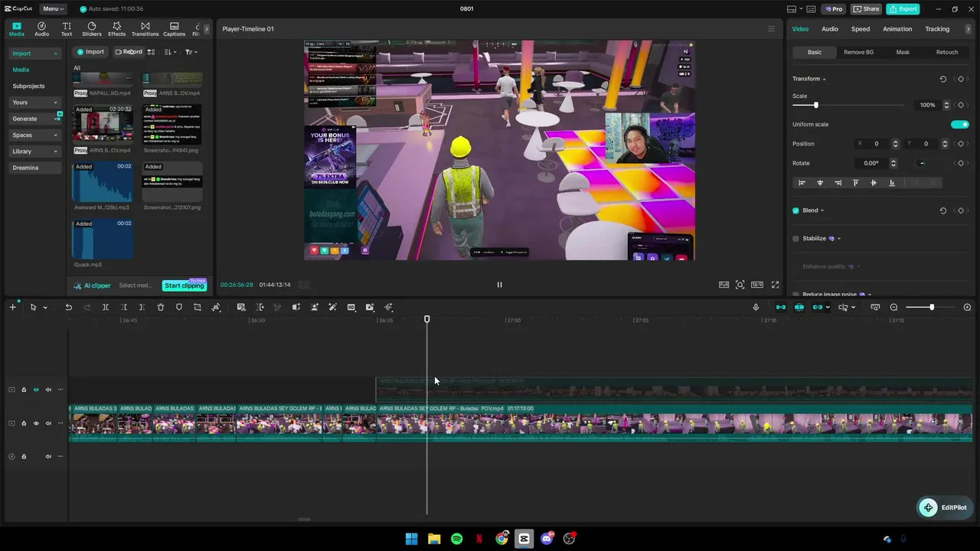
Task: Open the layout switcher icon in title bar
Action: [794, 9]
